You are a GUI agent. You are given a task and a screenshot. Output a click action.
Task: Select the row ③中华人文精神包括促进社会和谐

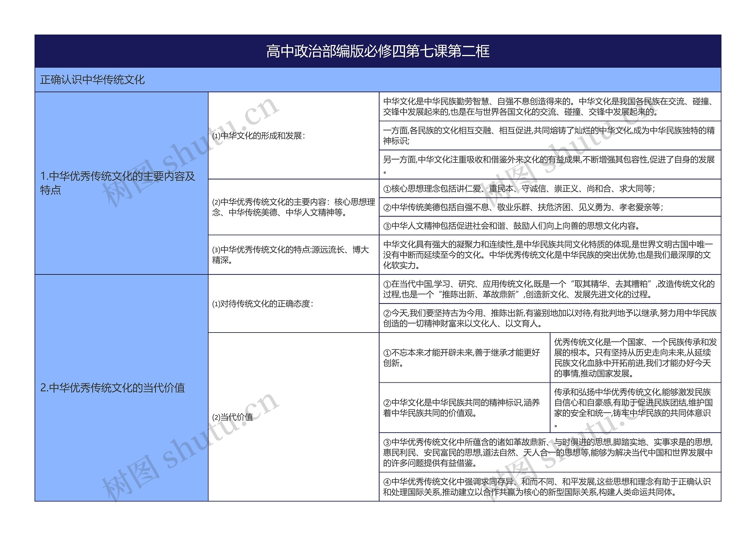click(x=550, y=226)
